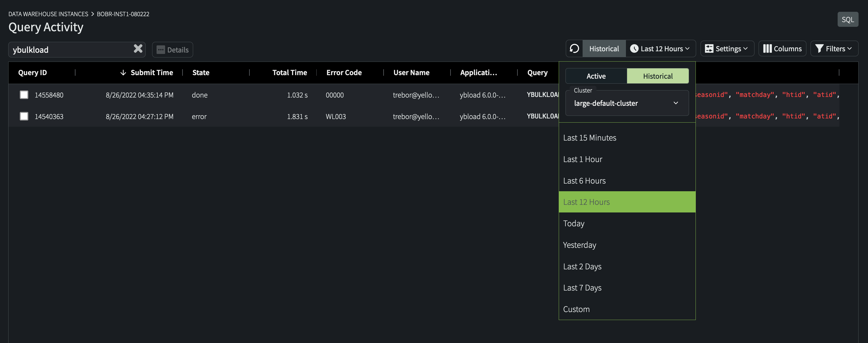This screenshot has height=343, width=868.
Task: Click the clock icon on time range
Action: pos(634,49)
